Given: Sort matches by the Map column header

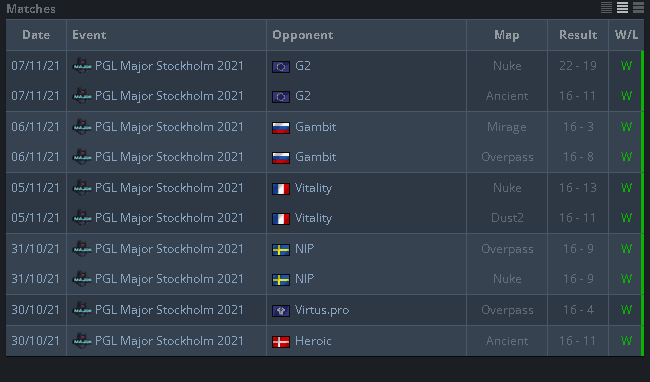Looking at the screenshot, I should pyautogui.click(x=507, y=35).
